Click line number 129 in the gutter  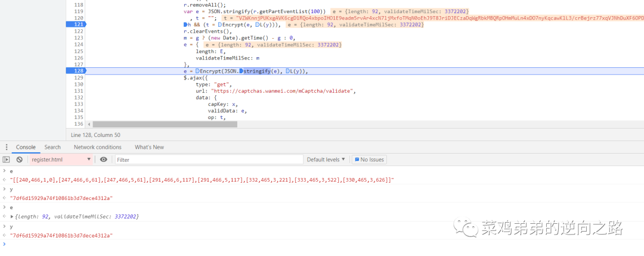[x=78, y=77]
